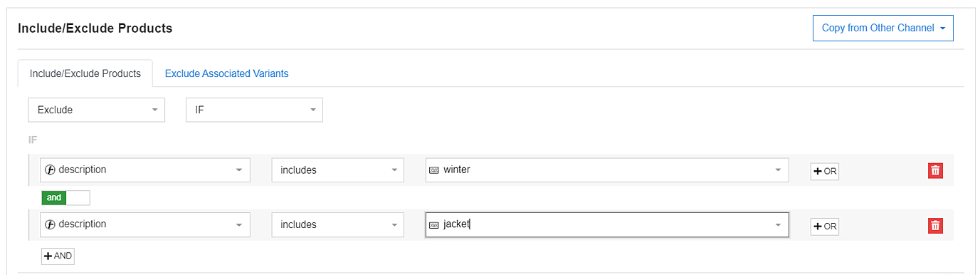Screen dimensions: 980x275
Task: Open first row description attribute dropdown
Action: (145, 170)
